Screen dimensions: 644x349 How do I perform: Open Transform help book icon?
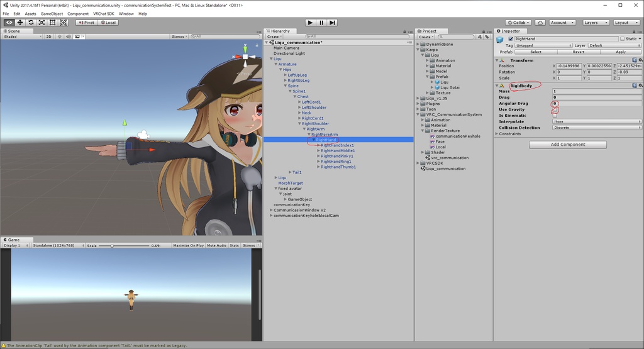[x=635, y=60]
